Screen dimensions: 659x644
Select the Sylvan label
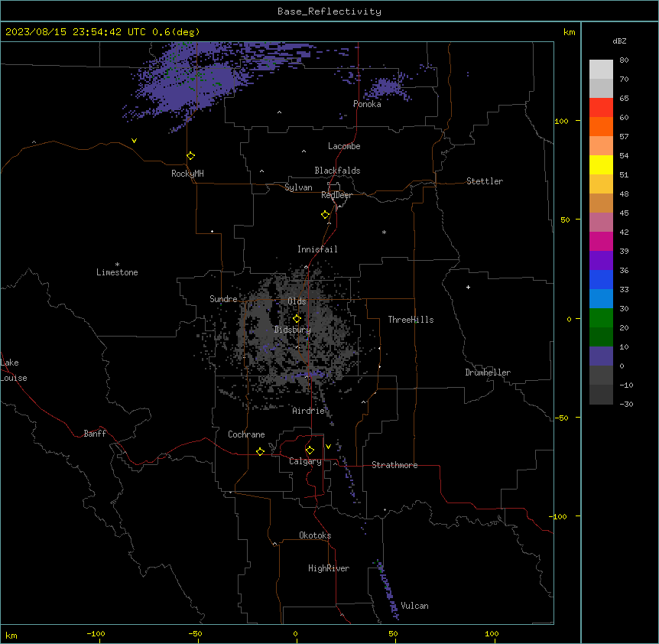pyautogui.click(x=298, y=187)
